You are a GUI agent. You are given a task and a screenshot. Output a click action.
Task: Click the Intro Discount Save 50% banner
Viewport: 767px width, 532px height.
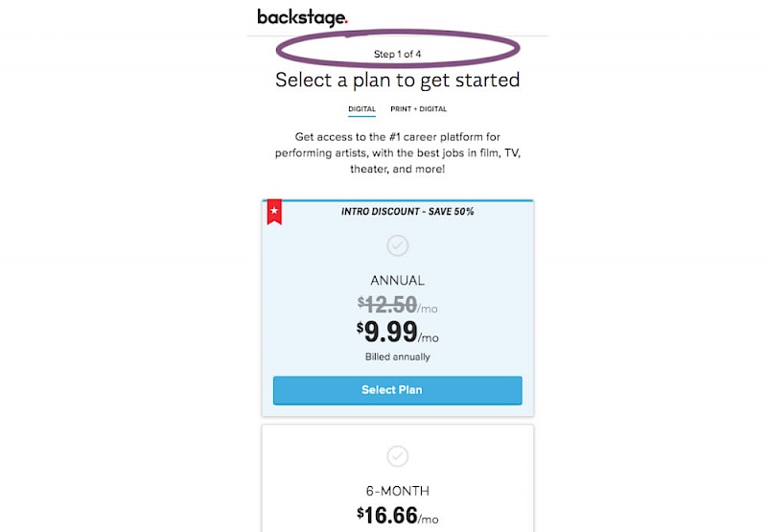tap(407, 211)
